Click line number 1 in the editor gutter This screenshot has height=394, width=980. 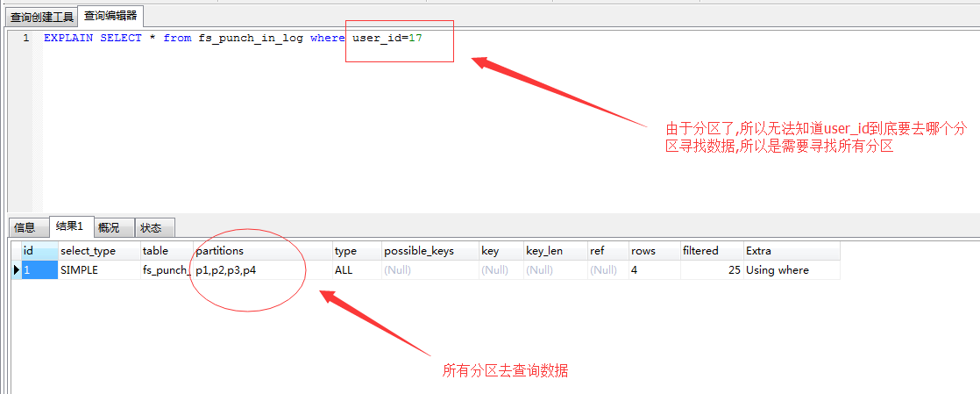coord(25,38)
